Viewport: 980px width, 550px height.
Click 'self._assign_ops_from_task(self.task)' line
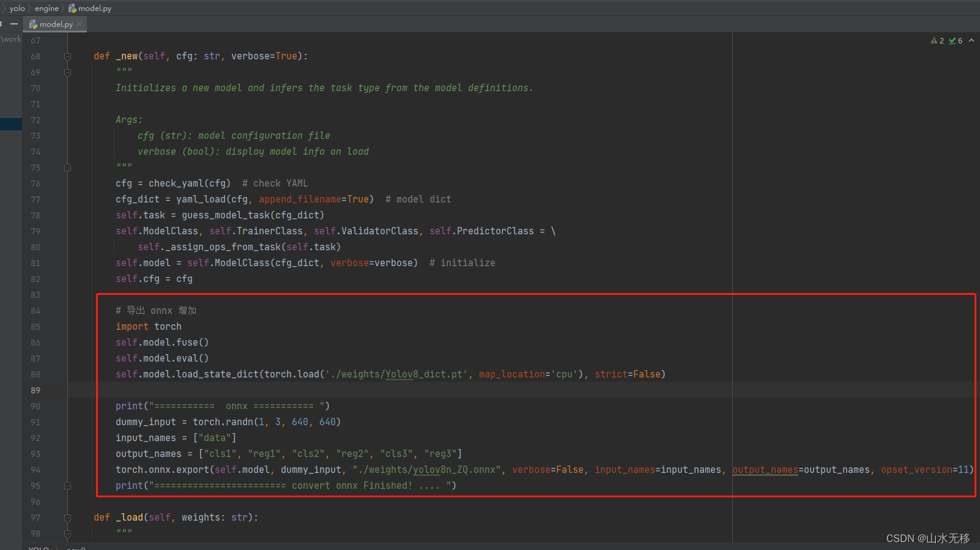(239, 247)
